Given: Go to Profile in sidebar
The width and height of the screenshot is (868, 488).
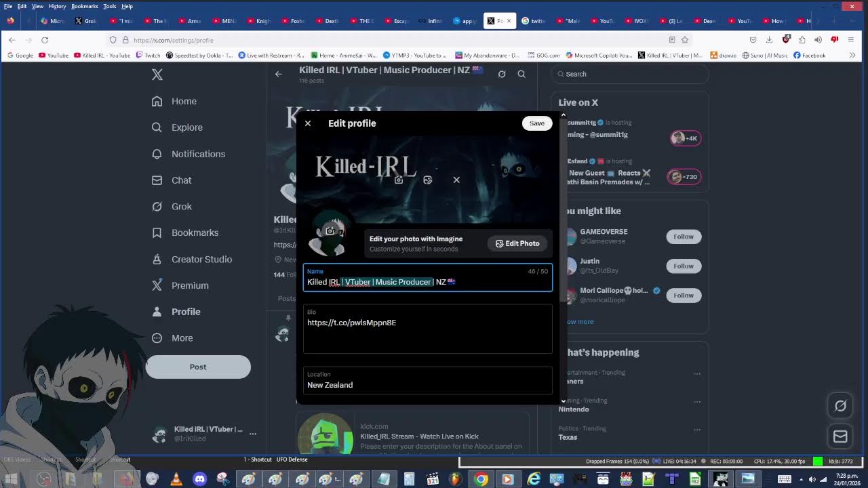Looking at the screenshot, I should point(176,312).
